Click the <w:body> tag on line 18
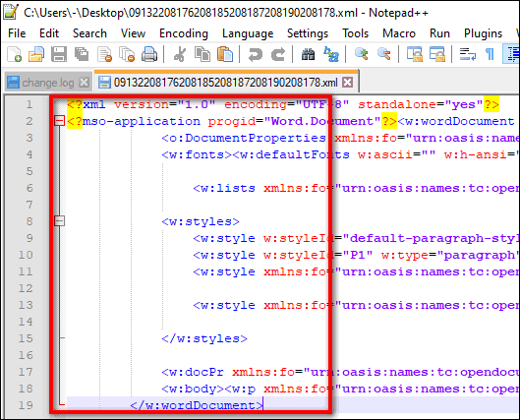 193,389
